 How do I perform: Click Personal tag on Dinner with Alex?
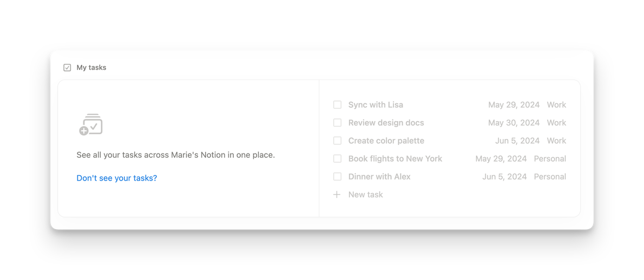[550, 177]
